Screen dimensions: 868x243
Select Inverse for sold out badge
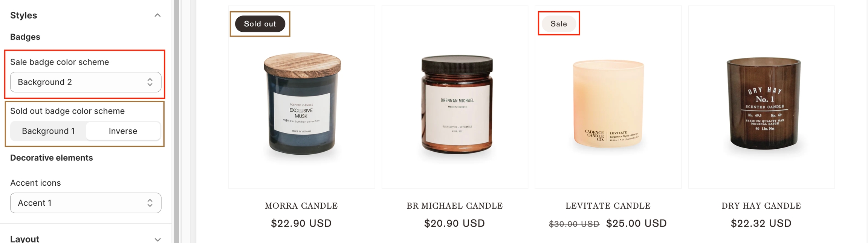[123, 131]
